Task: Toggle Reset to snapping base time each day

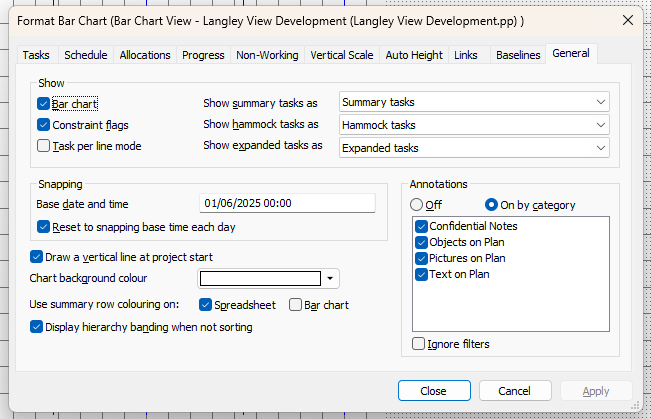Action: click(43, 227)
